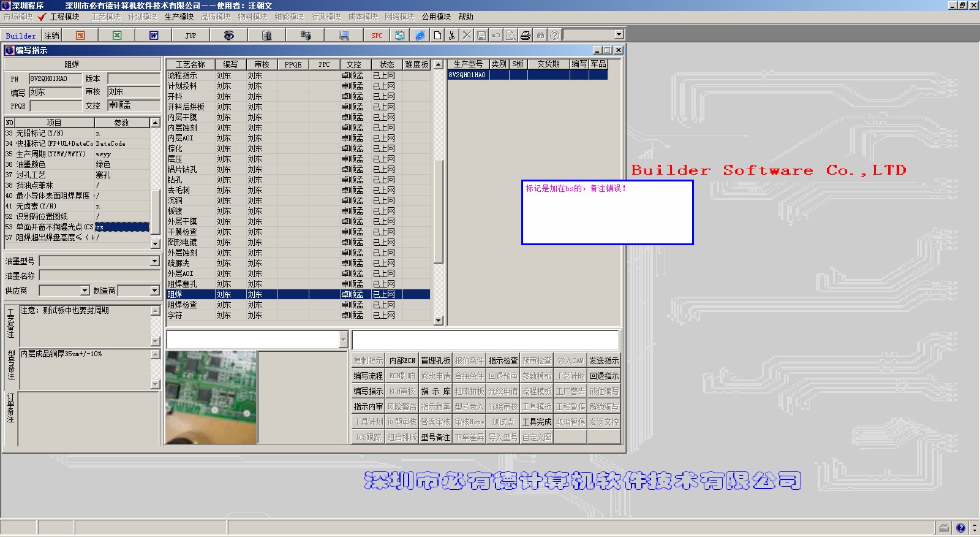This screenshot has width=980, height=537.
Task: Click the 回退指示 button
Action: click(605, 376)
